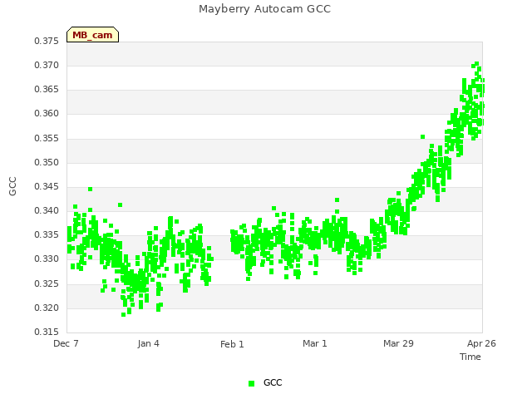The width and height of the screenshot is (532, 399).
Task: Click the 0.320 y-axis value
Action: click(x=47, y=308)
